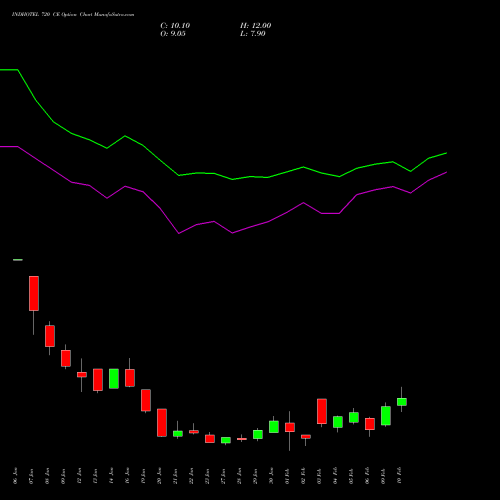Click the 28 Jan date label
Screen dimensions: 500x500
[239, 476]
